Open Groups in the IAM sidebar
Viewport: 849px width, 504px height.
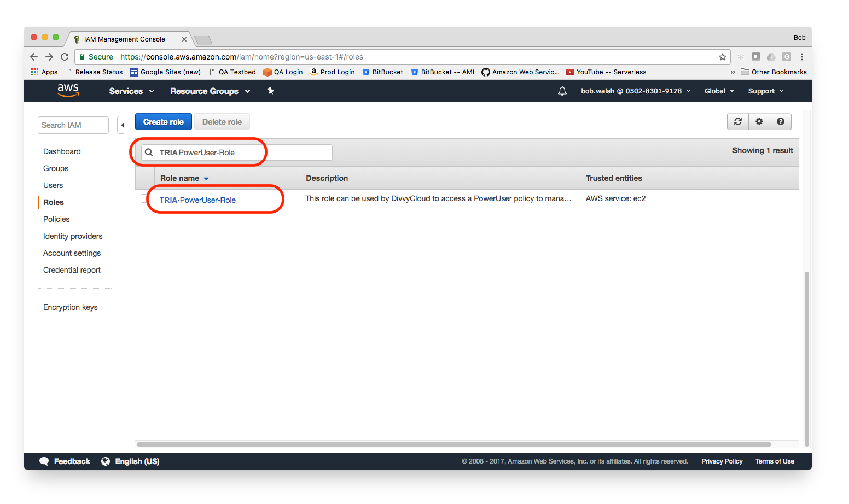coord(56,168)
